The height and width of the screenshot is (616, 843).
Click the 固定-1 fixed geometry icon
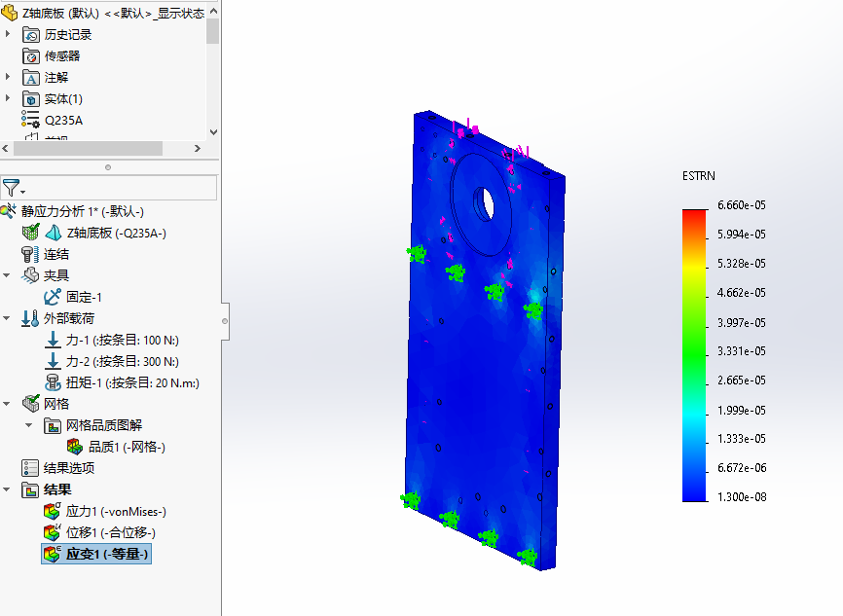click(53, 297)
